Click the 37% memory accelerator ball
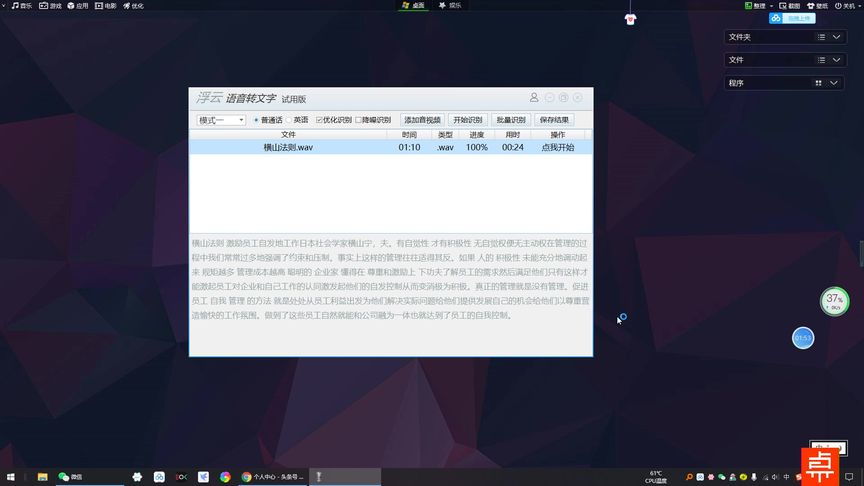This screenshot has width=864, height=486. tap(834, 301)
